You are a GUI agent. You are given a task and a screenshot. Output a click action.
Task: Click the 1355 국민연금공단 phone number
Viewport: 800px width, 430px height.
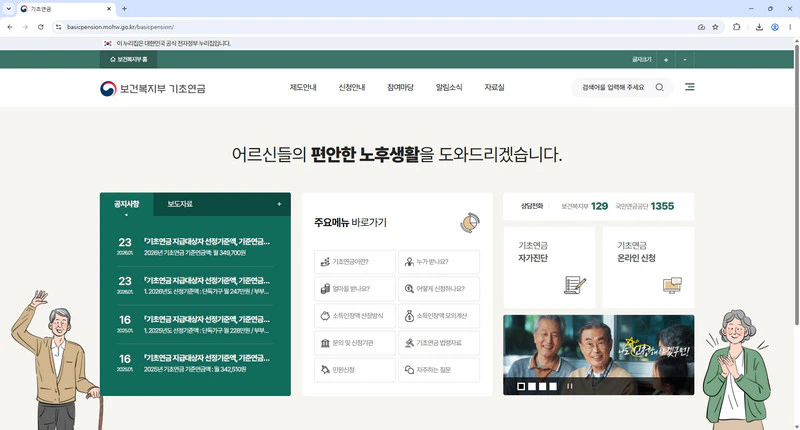tap(662, 206)
